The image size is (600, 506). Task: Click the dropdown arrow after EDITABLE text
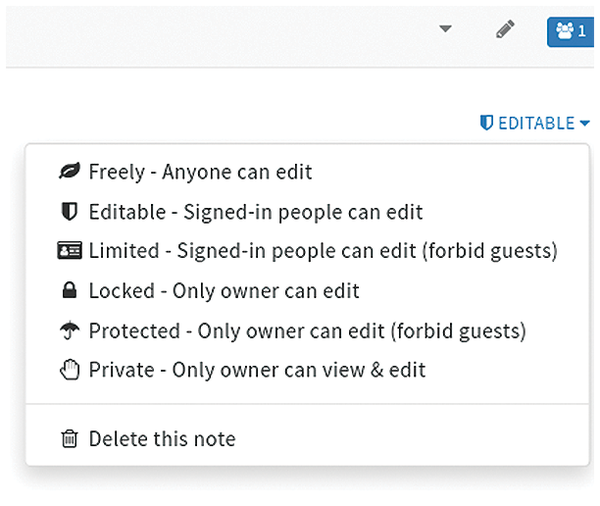click(x=584, y=123)
